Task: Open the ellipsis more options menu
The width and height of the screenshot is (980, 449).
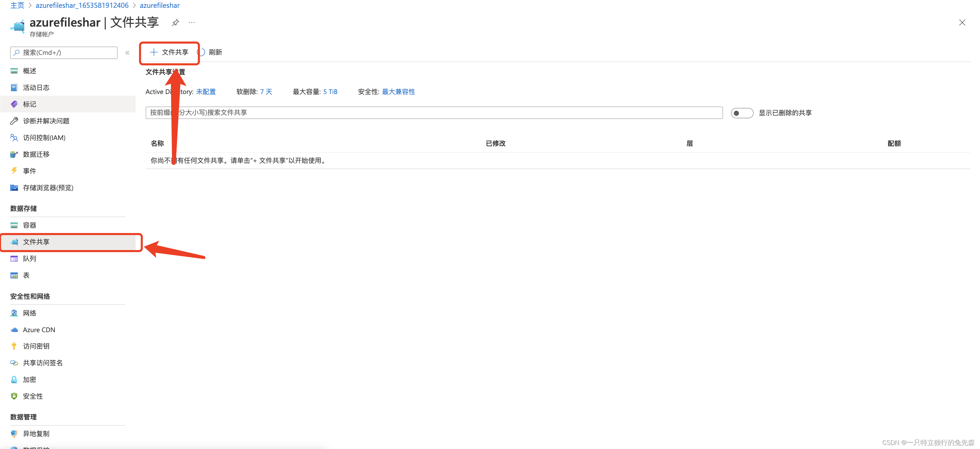Action: tap(192, 22)
